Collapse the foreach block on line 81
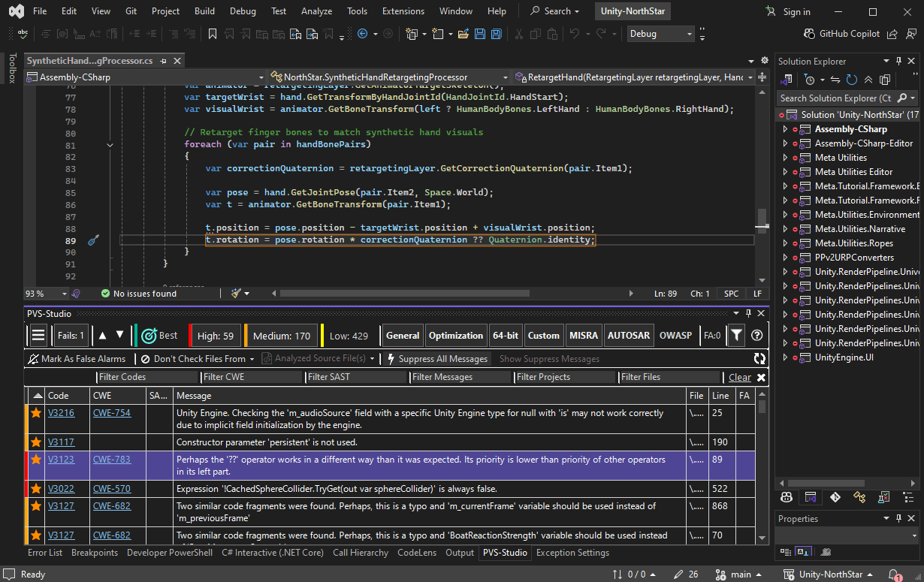The image size is (924, 582). pos(110,145)
